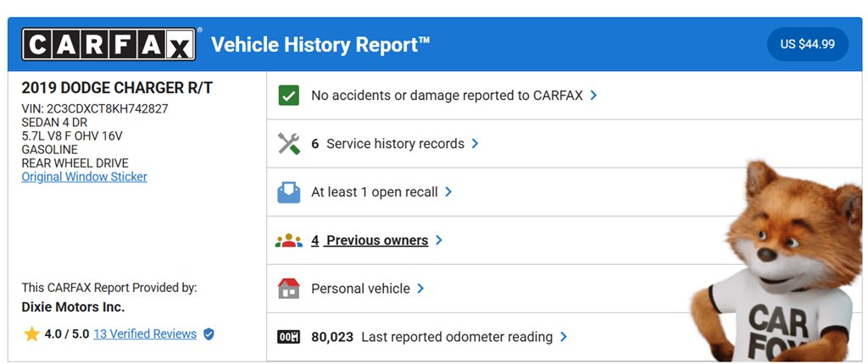Viewport: 868px width, 364px height.
Task: Click the previous owners people icon
Action: [x=288, y=240]
